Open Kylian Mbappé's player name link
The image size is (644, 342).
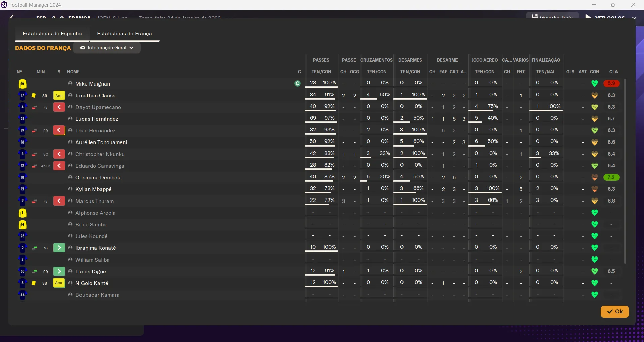[94, 189]
